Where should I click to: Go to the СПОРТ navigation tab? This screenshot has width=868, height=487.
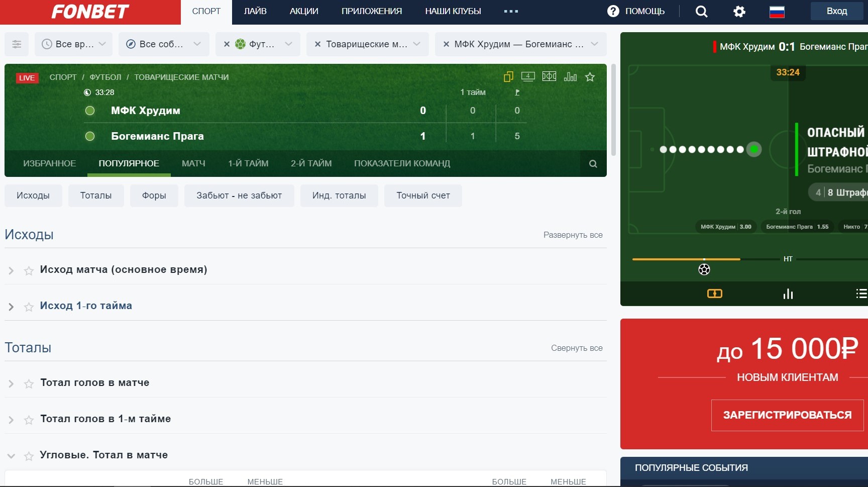pyautogui.click(x=206, y=12)
